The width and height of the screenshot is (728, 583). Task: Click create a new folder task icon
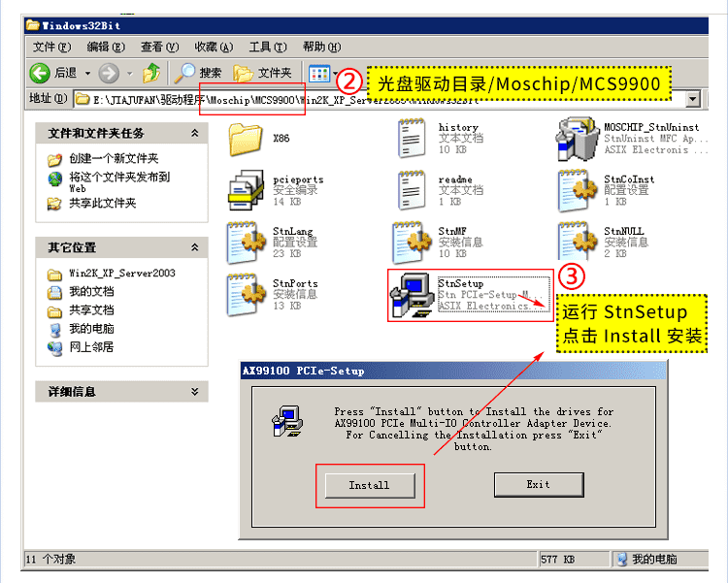[54, 160]
